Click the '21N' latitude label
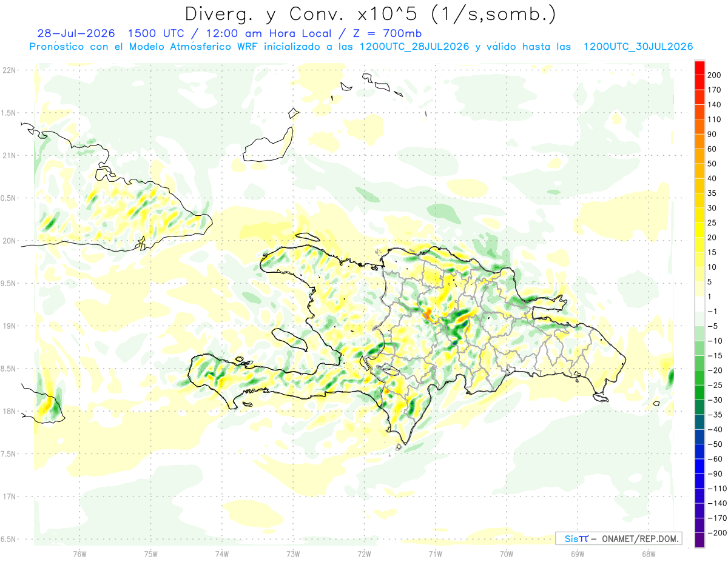The height and width of the screenshot is (562, 728). tap(9, 155)
